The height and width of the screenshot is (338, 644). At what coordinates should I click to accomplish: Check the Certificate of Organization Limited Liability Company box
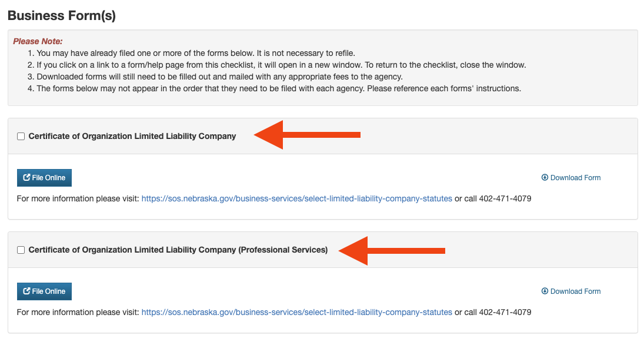point(21,137)
